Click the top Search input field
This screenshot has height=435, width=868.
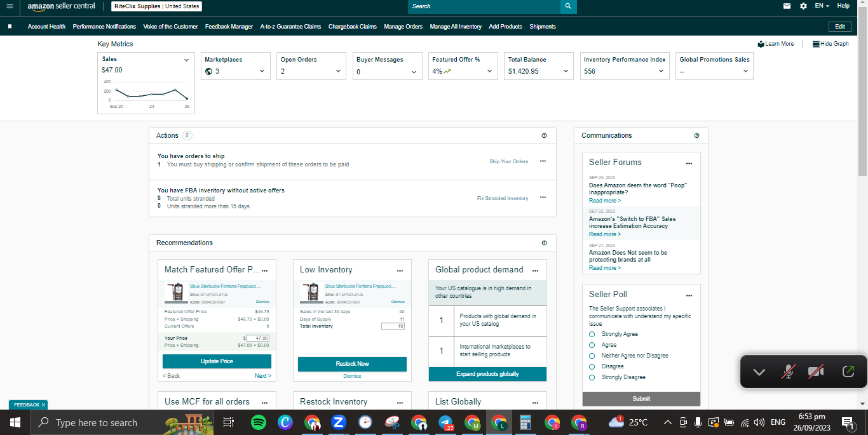pyautogui.click(x=484, y=6)
